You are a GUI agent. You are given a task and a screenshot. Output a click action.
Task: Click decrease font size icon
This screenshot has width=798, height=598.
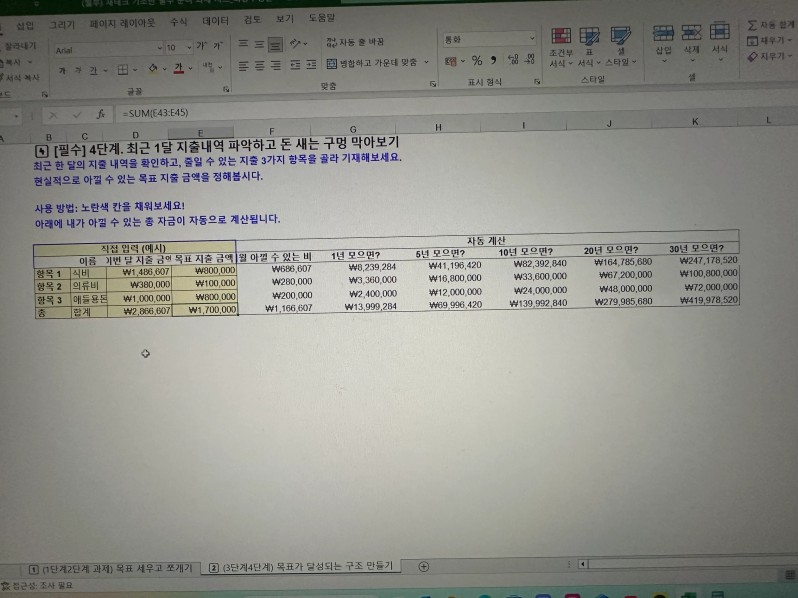click(x=218, y=45)
